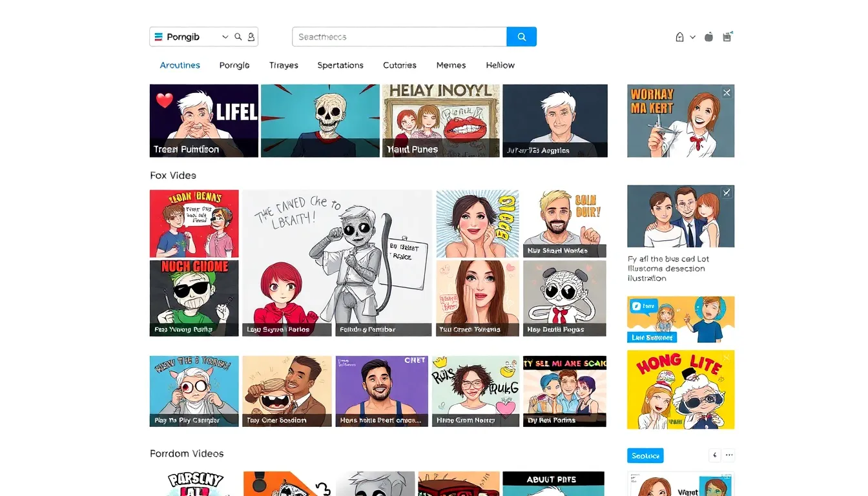The height and width of the screenshot is (496, 868).
Task: Click the back arrow icon next to Sepluce
Action: click(714, 455)
